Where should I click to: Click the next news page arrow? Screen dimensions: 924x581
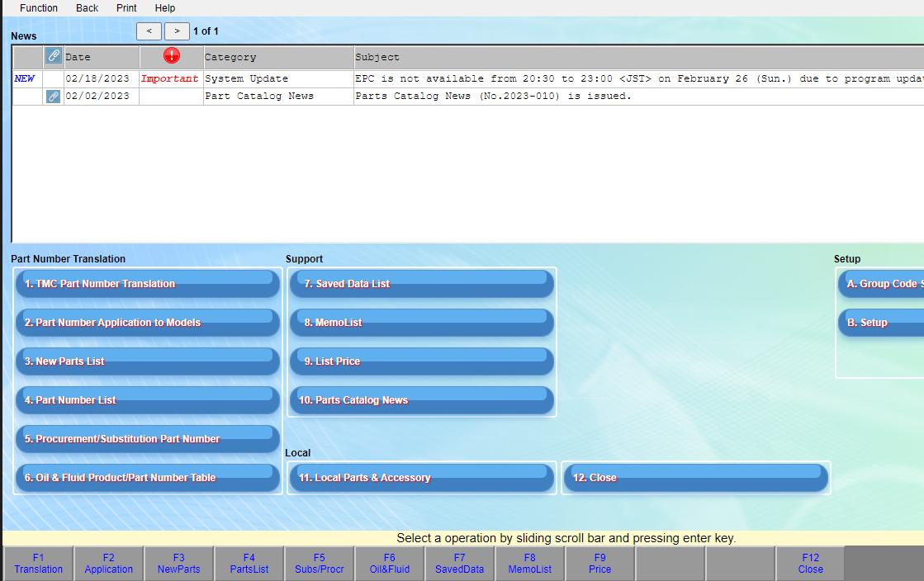pyautogui.click(x=177, y=31)
